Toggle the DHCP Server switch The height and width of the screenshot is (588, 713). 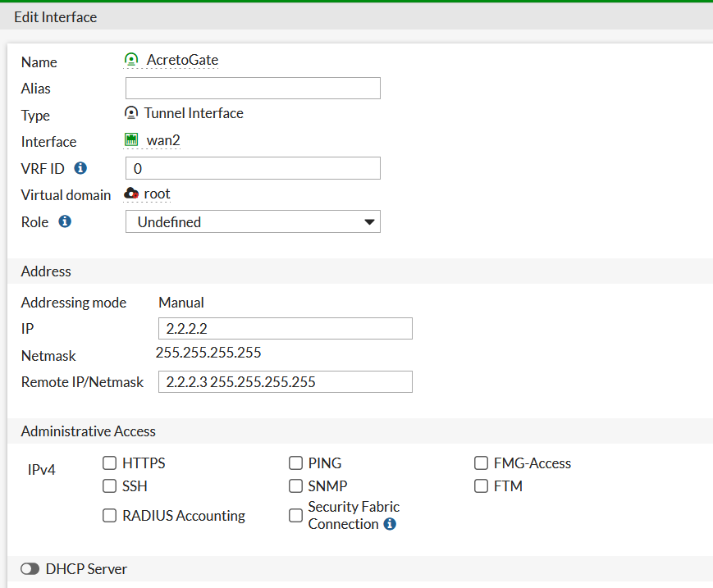pos(30,569)
